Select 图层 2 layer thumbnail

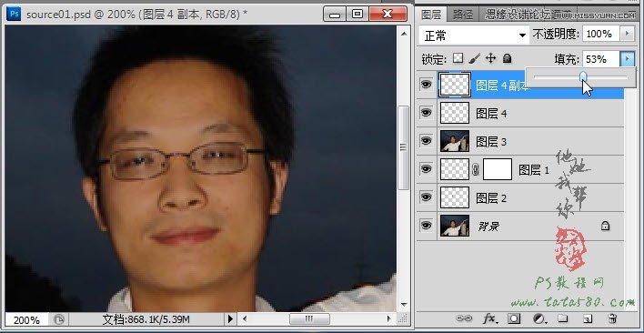455,197
